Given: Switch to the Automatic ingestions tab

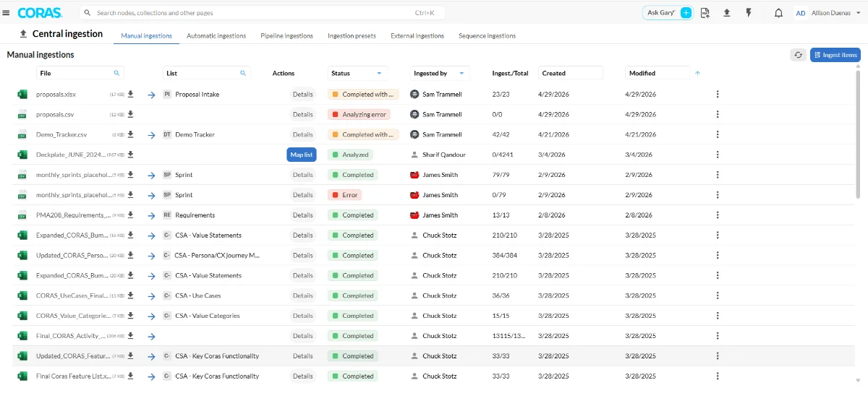Looking at the screenshot, I should pos(216,35).
